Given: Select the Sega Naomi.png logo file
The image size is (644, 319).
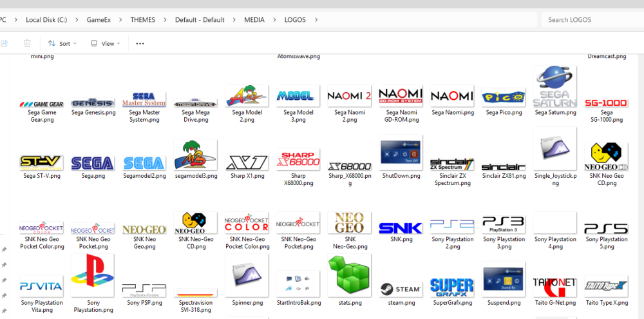Looking at the screenshot, I should (x=452, y=96).
